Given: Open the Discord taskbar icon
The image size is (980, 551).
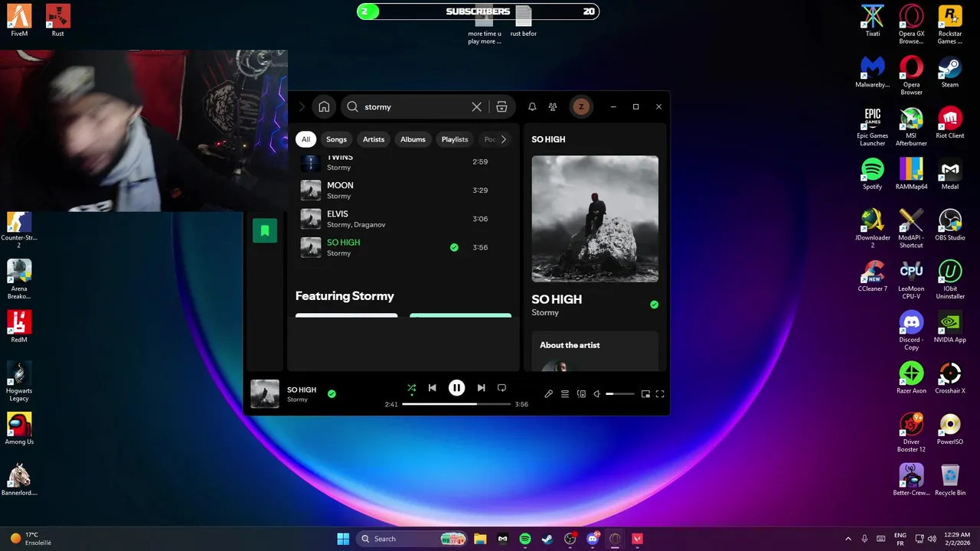Looking at the screenshot, I should (x=593, y=539).
